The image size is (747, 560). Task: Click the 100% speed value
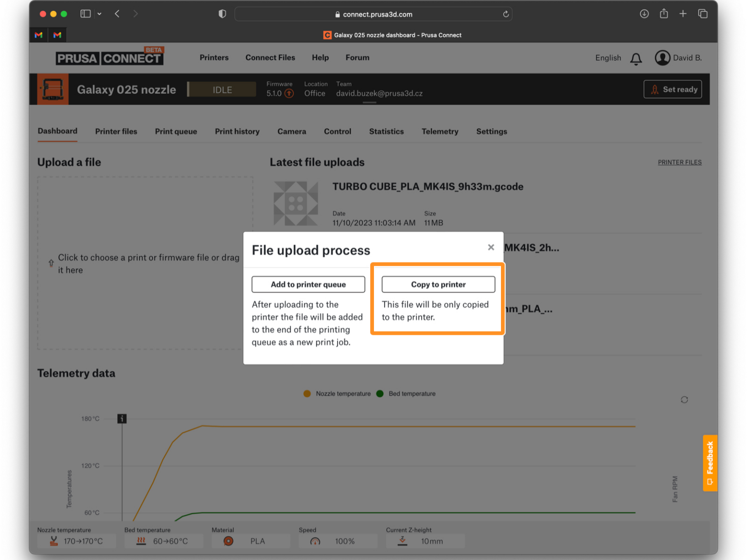click(345, 541)
